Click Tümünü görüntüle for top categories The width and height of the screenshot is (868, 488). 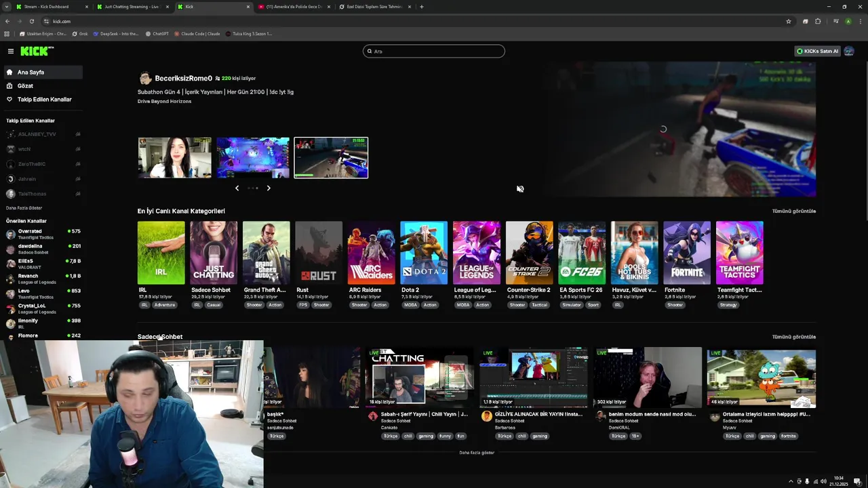click(794, 211)
